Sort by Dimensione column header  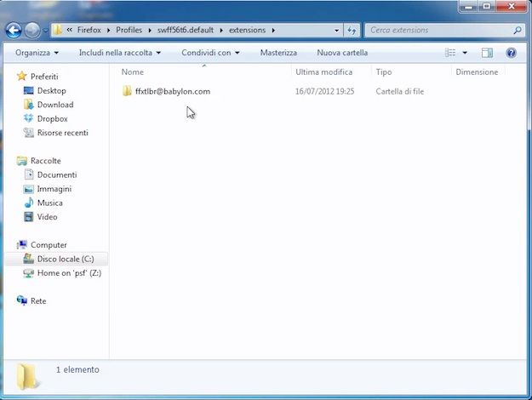477,72
